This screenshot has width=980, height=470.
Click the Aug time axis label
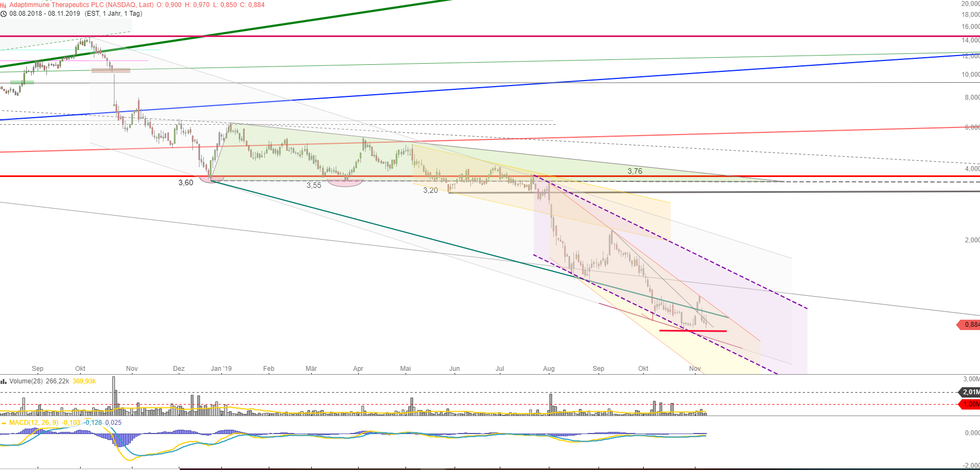tap(549, 369)
